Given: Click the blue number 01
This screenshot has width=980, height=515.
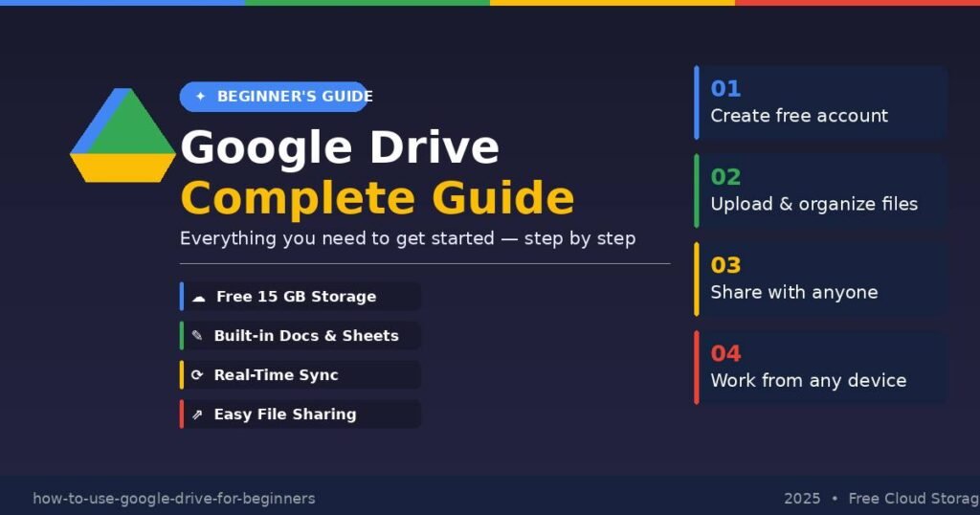Looking at the screenshot, I should point(725,89).
